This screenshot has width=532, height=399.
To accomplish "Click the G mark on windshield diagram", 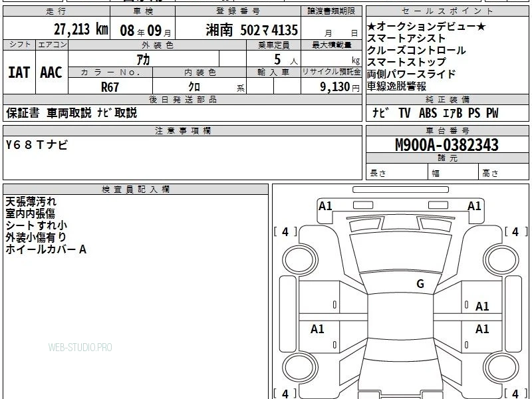I will tap(420, 284).
